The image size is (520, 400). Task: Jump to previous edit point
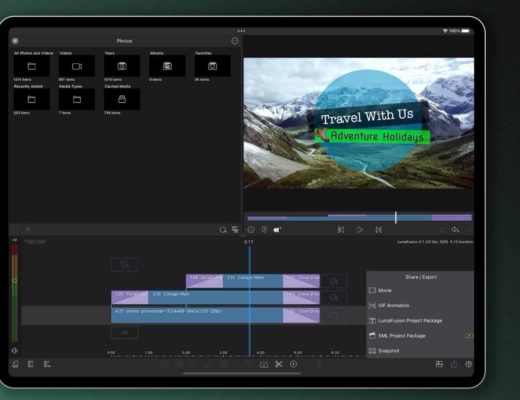click(x=340, y=230)
